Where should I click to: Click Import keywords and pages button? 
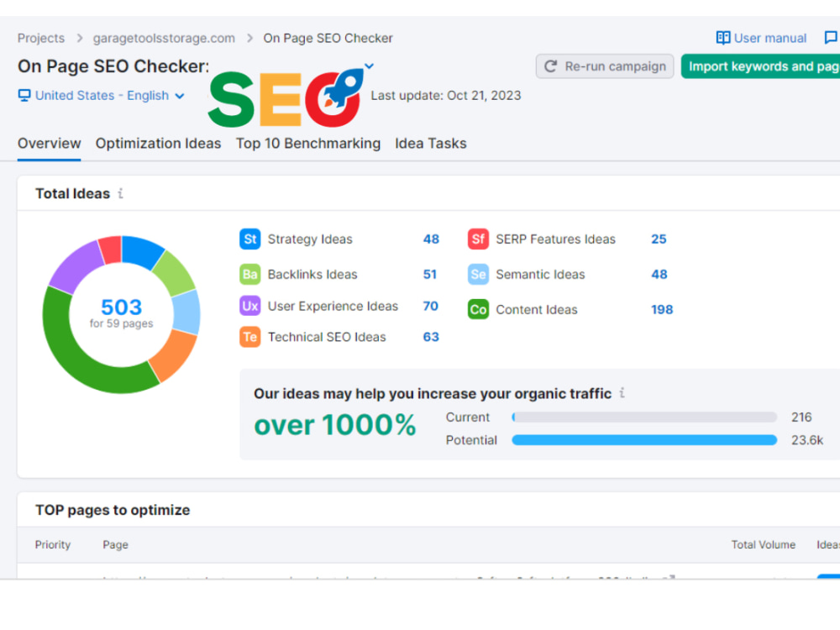(x=761, y=66)
